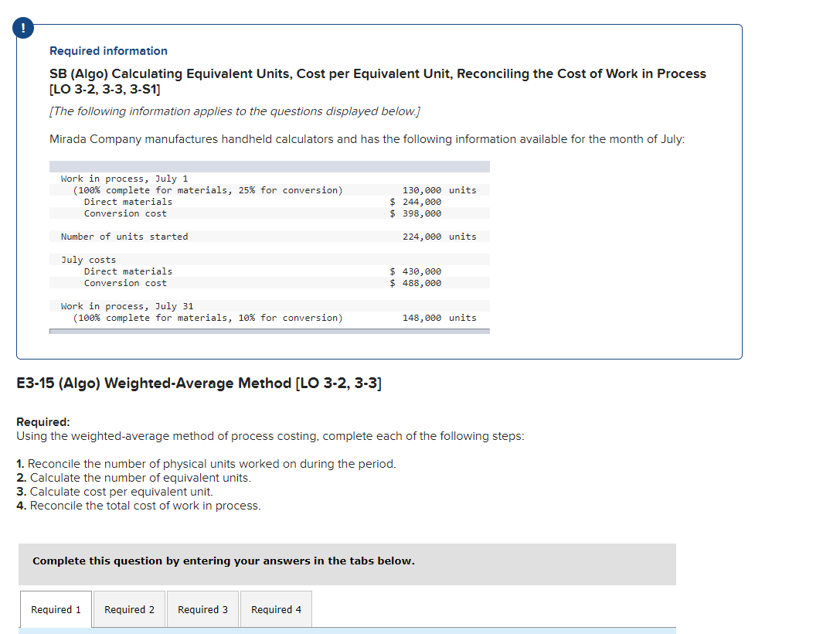Select the exercise title E3-15 Weighted-Average Method
840x634 pixels.
[201, 383]
